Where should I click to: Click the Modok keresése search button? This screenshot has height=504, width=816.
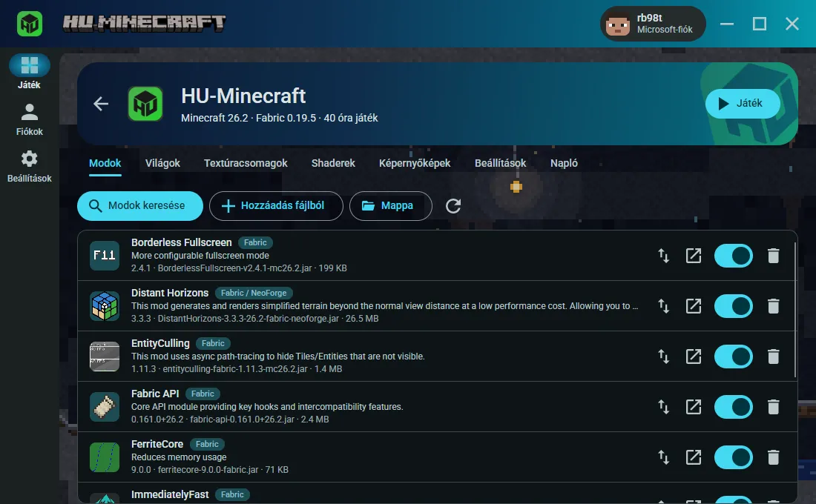[x=140, y=206]
